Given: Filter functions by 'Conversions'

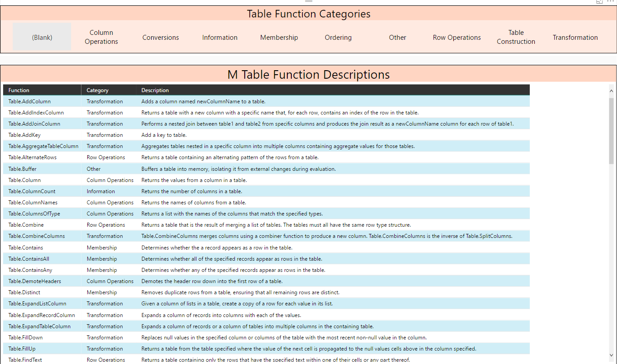Looking at the screenshot, I should tap(160, 37).
